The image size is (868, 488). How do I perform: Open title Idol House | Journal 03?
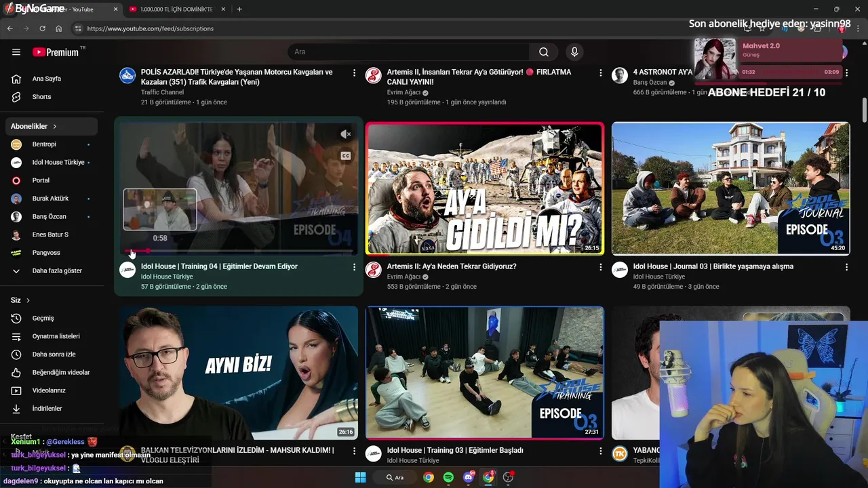pos(713,266)
